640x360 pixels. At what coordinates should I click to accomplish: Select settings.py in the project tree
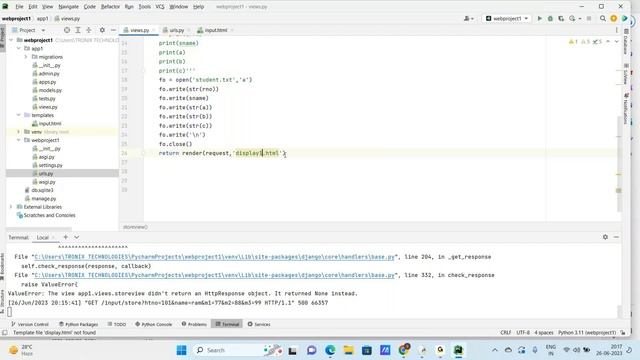(51, 165)
